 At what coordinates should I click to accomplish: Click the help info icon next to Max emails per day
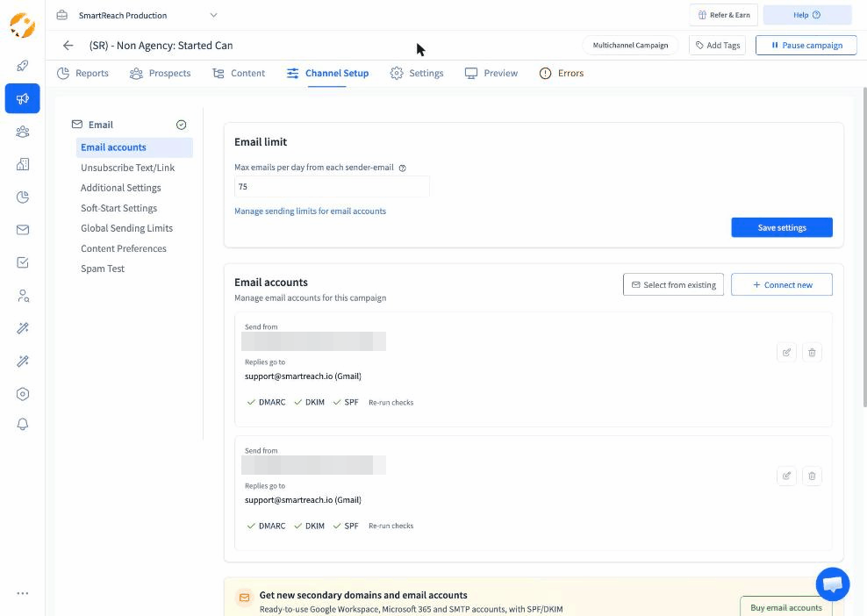pos(403,168)
